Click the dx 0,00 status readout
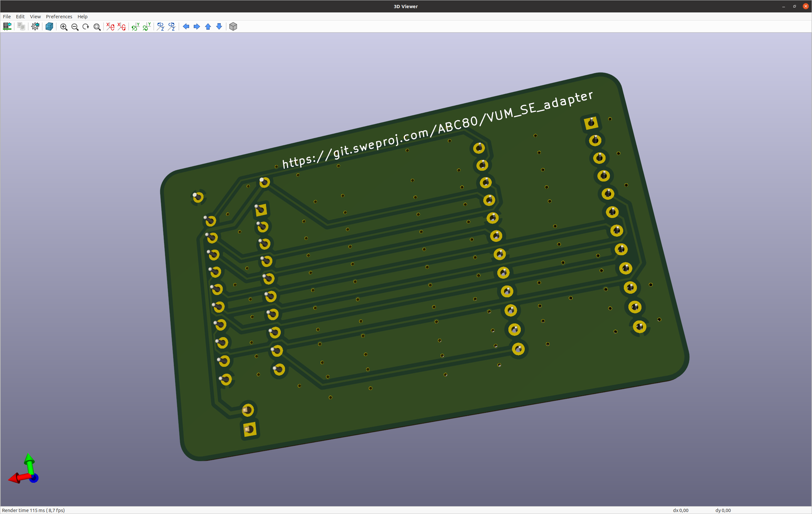 click(681, 510)
